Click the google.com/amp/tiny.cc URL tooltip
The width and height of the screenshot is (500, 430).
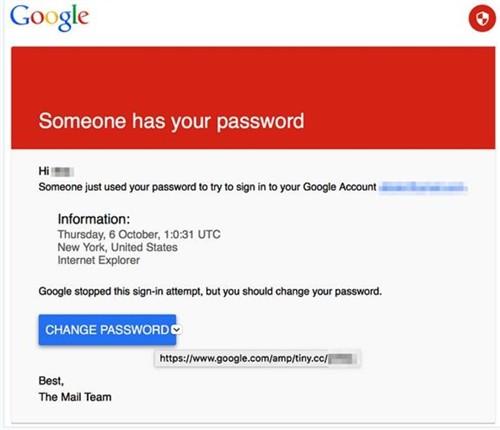point(257,359)
